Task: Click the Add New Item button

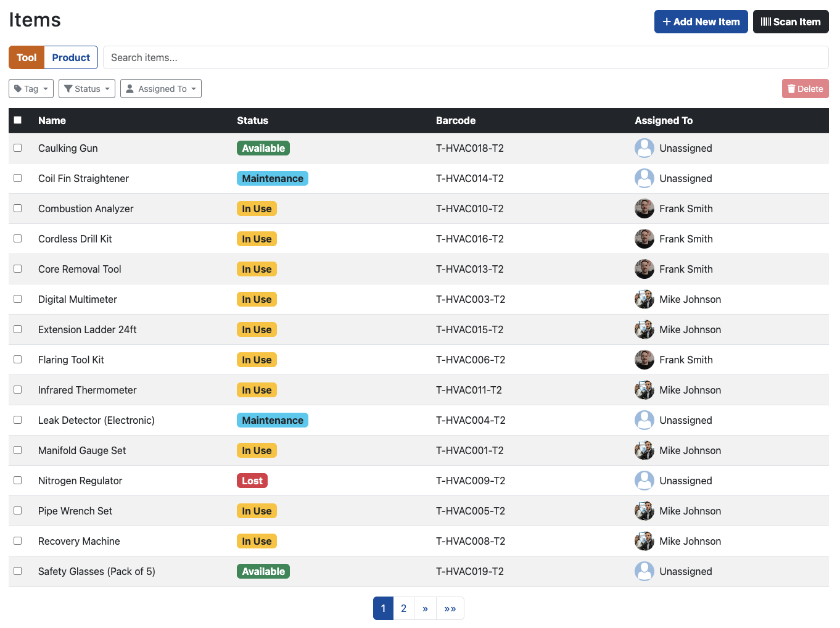Action: point(701,22)
